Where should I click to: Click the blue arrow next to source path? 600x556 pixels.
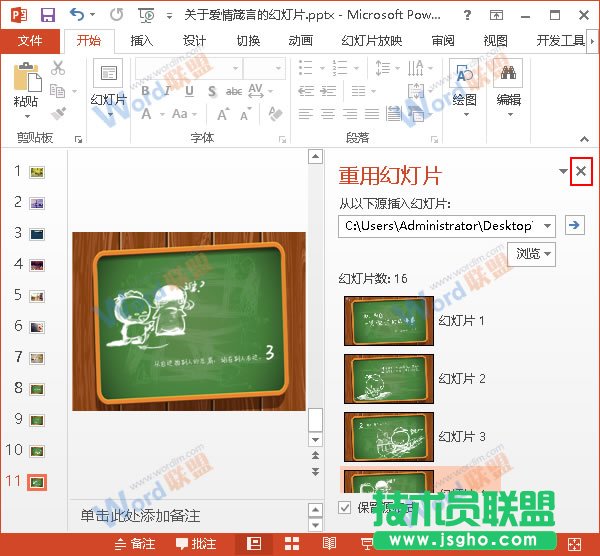574,226
